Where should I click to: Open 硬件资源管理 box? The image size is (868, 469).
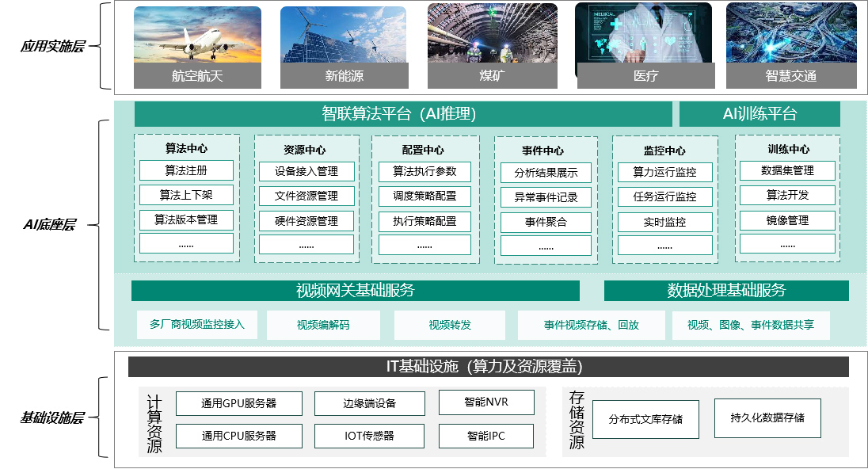pyautogui.click(x=306, y=221)
